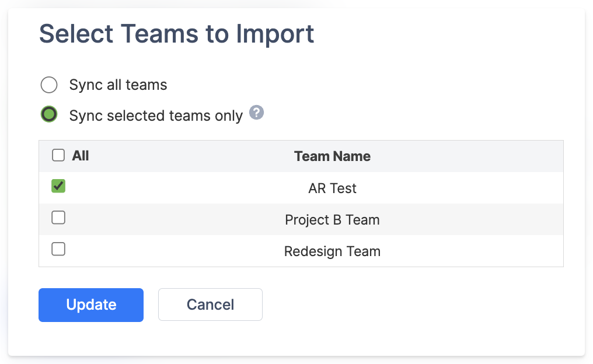Click the Redesign Team name text

pyautogui.click(x=332, y=251)
